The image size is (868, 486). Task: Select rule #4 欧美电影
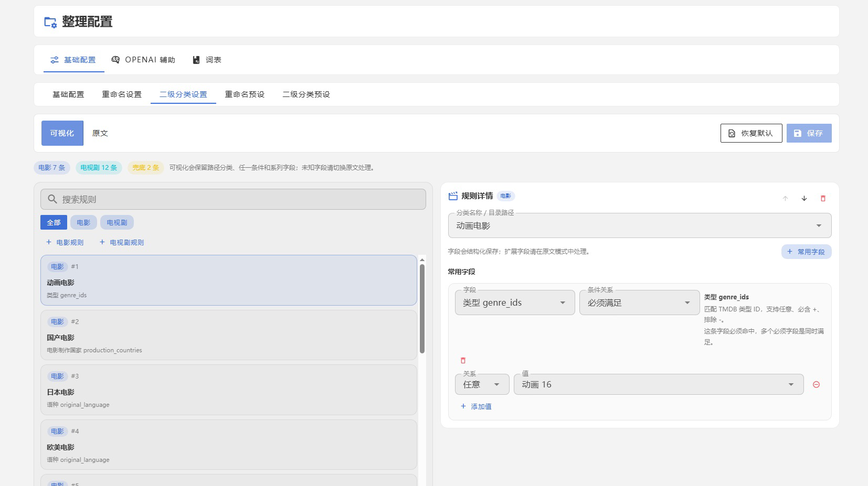point(229,445)
